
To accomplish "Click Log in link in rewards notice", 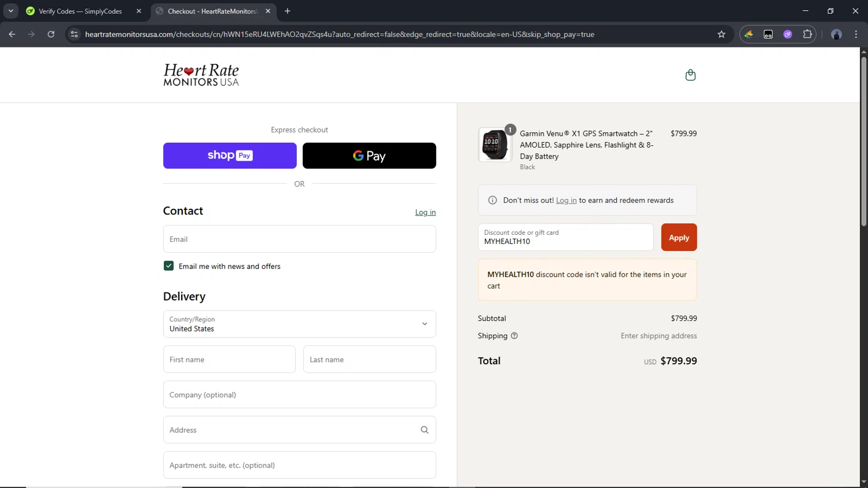I will [x=566, y=200].
